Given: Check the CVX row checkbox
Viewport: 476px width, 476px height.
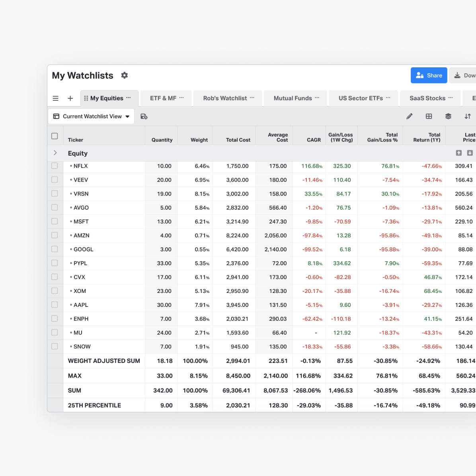Looking at the screenshot, I should tap(55, 277).
